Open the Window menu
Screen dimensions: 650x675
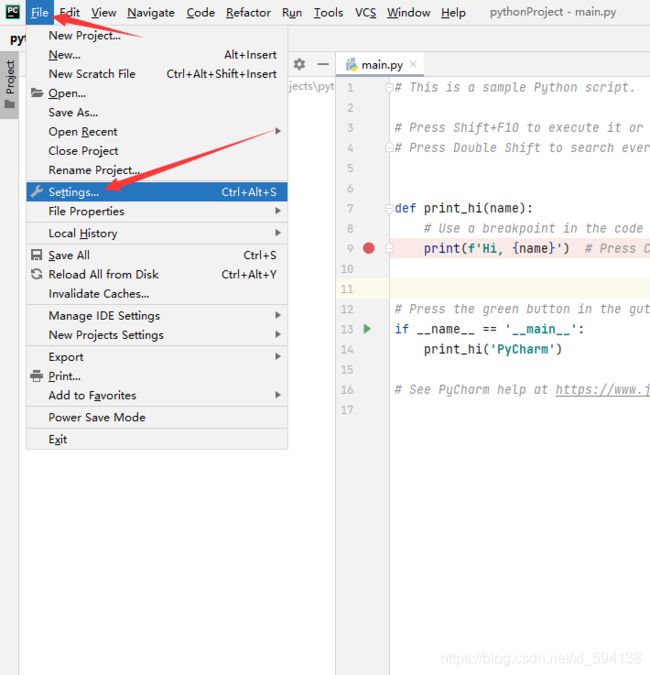click(409, 12)
